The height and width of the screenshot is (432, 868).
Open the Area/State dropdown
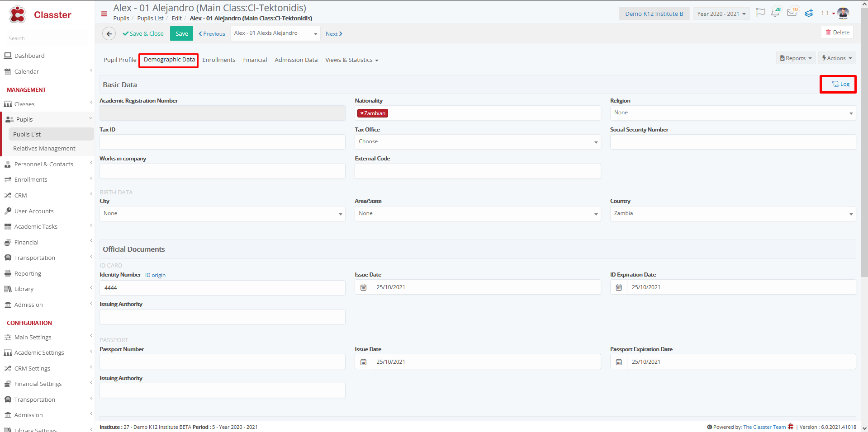point(478,214)
